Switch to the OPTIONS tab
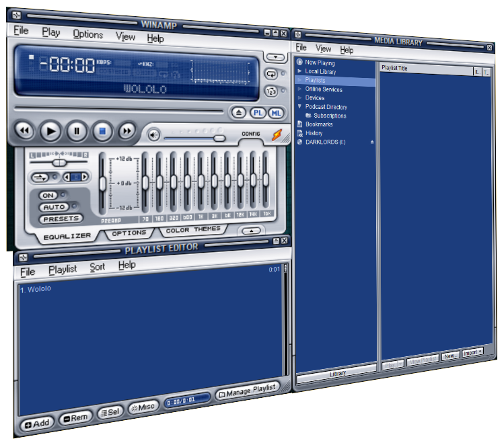 129,233
